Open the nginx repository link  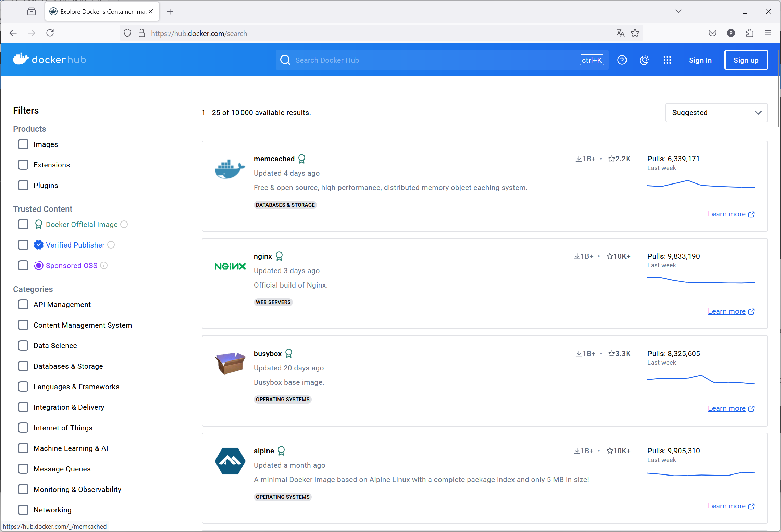pyautogui.click(x=263, y=256)
